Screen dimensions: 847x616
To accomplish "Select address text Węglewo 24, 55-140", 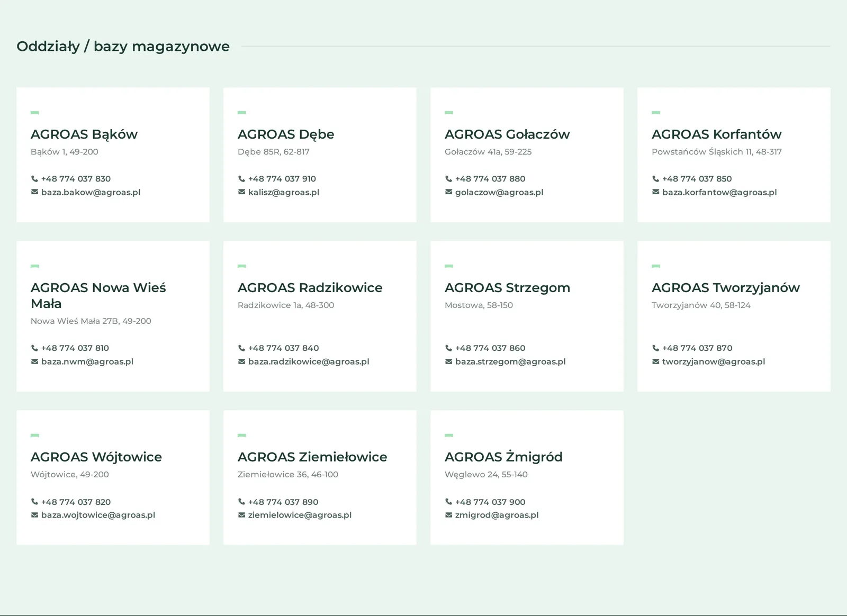I will (x=486, y=474).
